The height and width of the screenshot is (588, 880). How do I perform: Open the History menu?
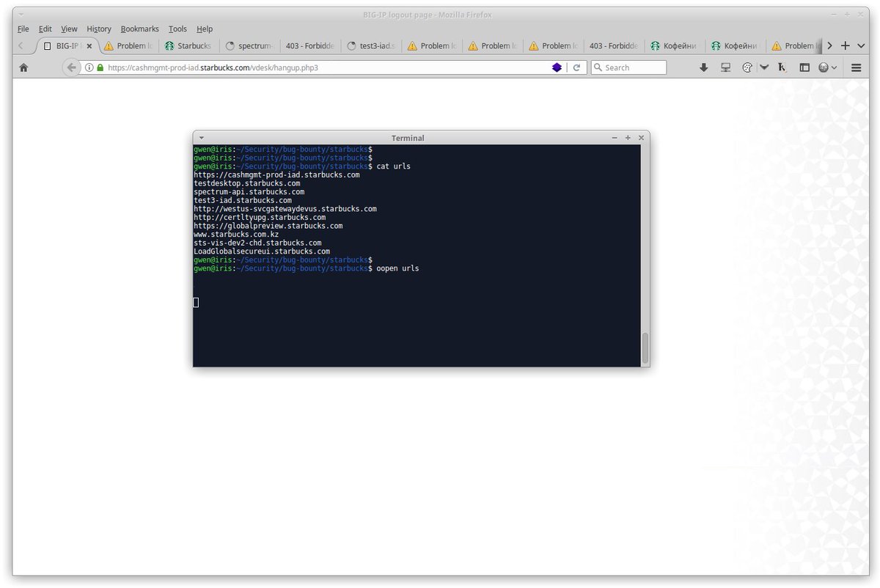pos(99,29)
